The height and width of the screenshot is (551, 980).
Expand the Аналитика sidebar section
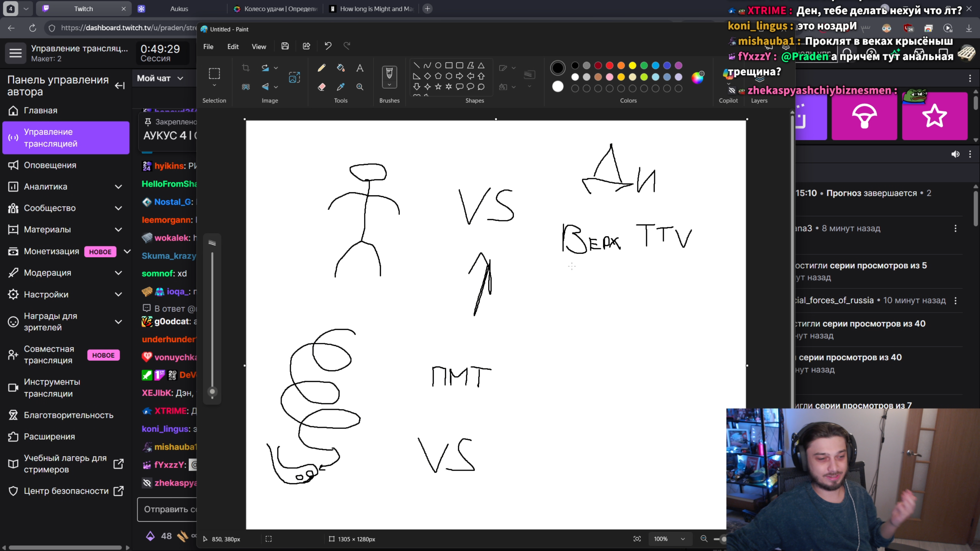point(118,187)
